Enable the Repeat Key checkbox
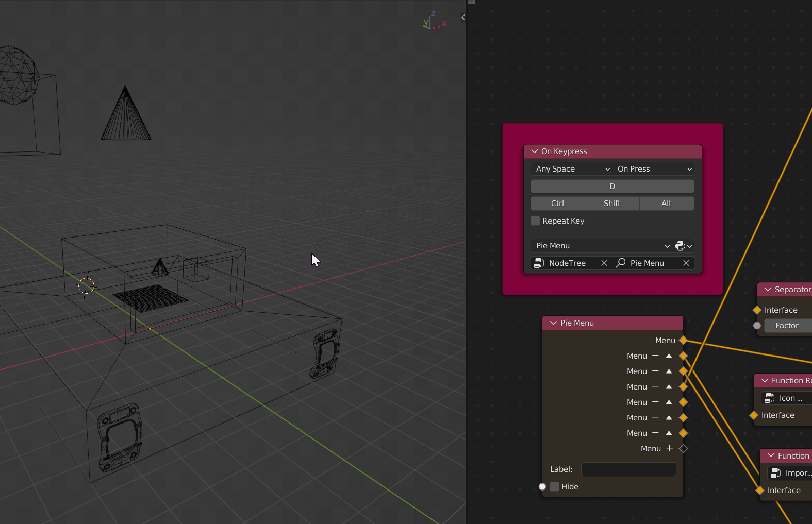Viewport: 812px width, 524px height. click(536, 221)
